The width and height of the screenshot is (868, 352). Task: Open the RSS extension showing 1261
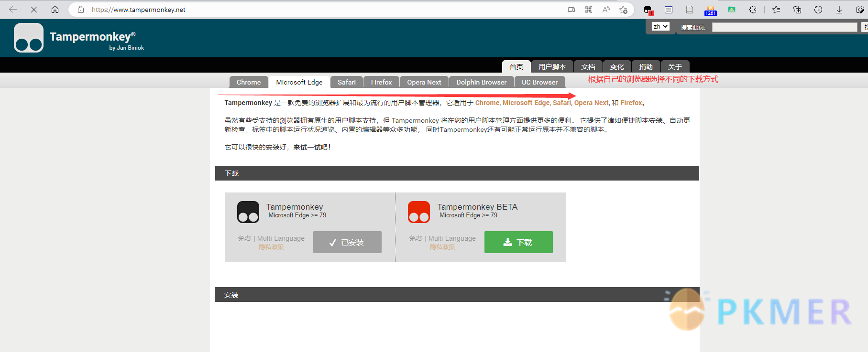click(x=711, y=11)
